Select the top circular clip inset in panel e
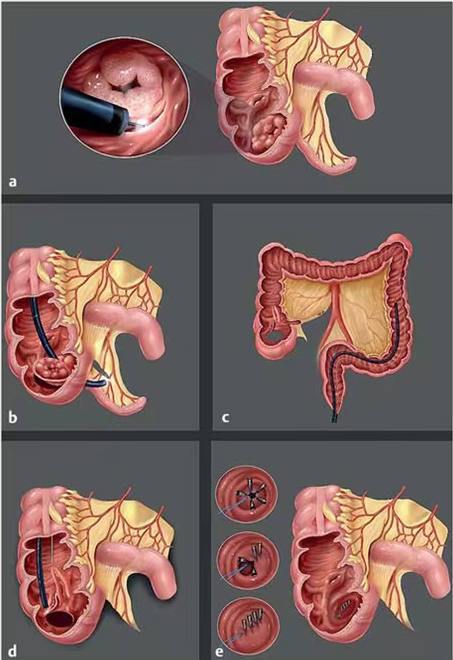 click(247, 495)
